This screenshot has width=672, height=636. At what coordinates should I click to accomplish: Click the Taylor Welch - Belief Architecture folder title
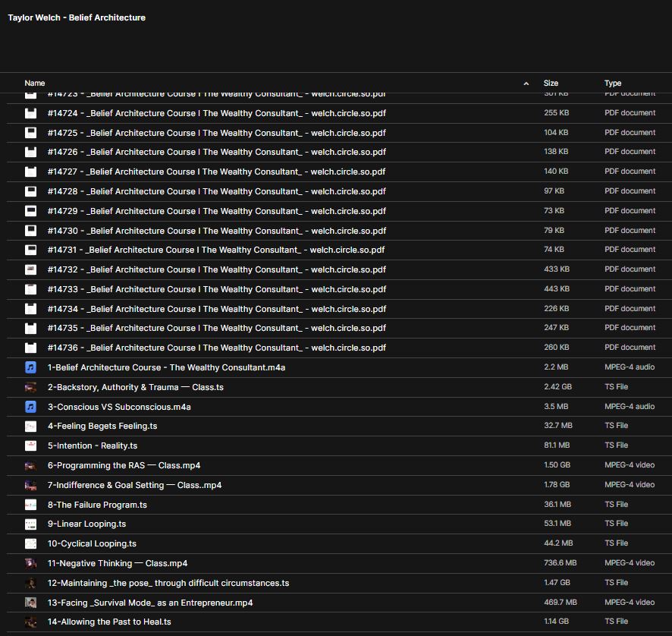click(x=77, y=17)
